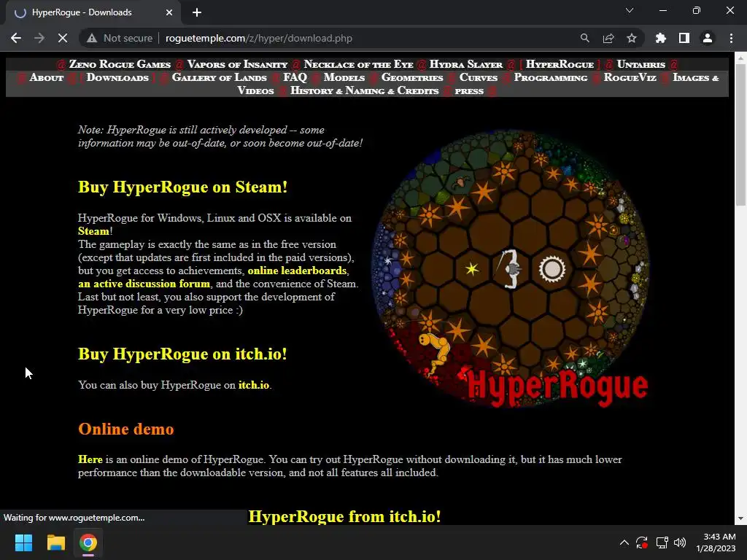
Task: Bookmark this page with star icon
Action: tap(632, 38)
